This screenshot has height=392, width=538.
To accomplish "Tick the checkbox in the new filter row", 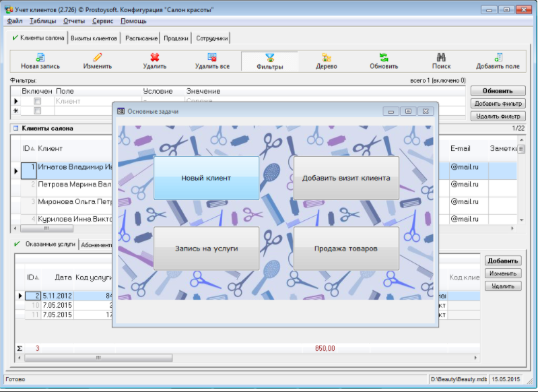I will (x=38, y=110).
